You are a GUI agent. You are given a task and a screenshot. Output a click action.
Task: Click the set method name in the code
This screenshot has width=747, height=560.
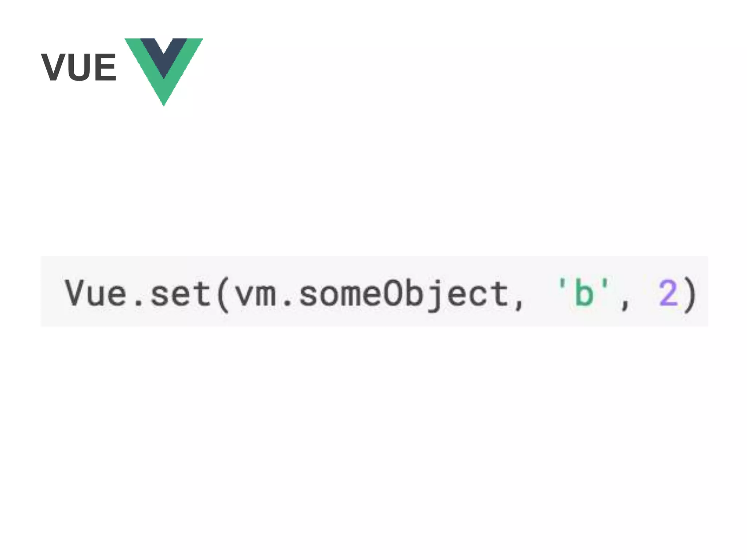coord(181,293)
